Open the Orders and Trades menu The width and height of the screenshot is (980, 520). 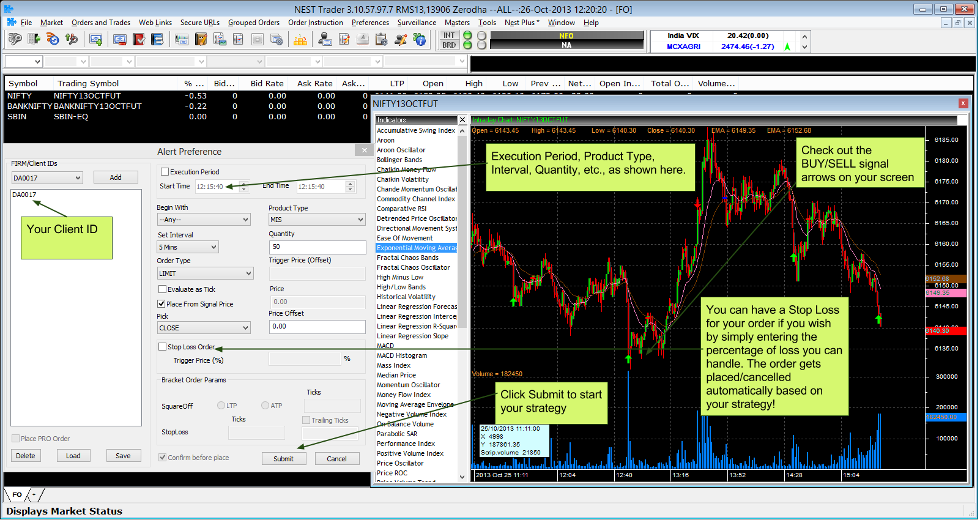tap(101, 23)
